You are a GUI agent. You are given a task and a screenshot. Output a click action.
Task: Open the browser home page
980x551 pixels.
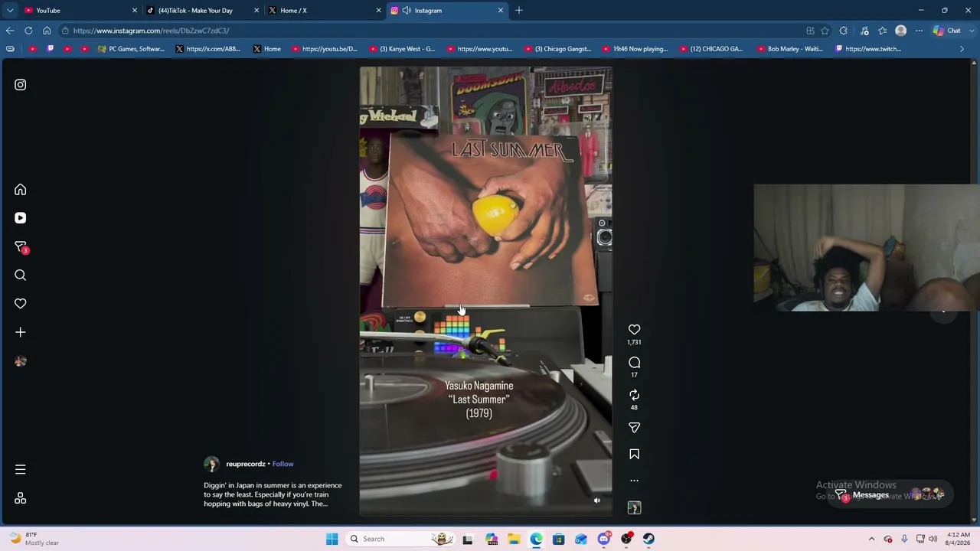47,31
